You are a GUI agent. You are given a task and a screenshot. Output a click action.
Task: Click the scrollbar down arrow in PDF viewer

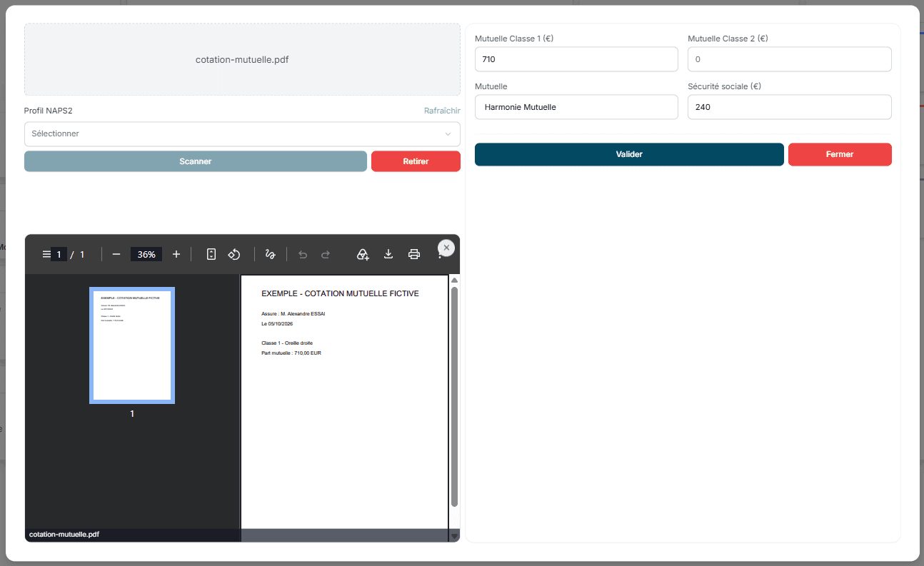(454, 535)
